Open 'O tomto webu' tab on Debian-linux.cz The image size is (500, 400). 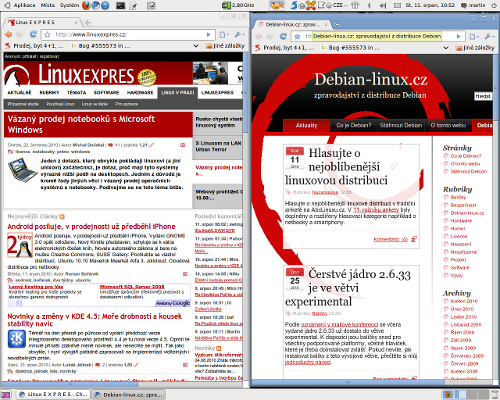click(448, 125)
